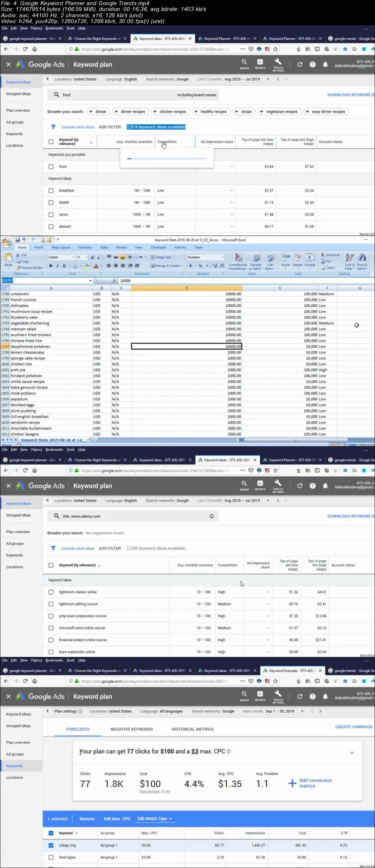Select the 'financial analyst online course' checkbox

click(51, 640)
